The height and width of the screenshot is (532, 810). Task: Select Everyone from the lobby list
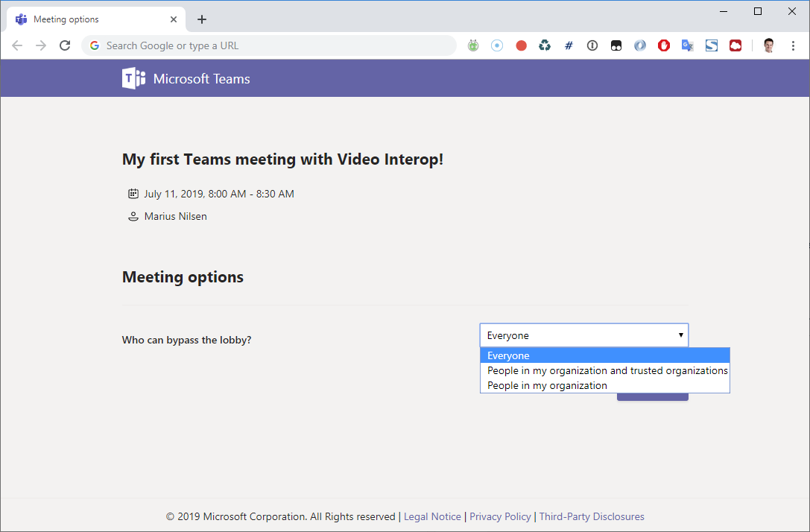click(508, 355)
